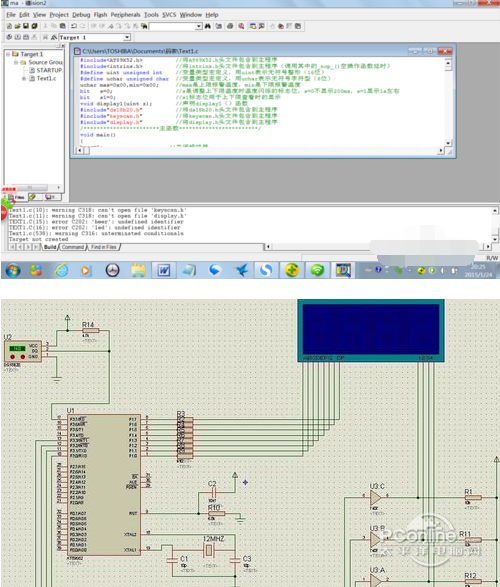The width and height of the screenshot is (500, 587).
Task: Open the Project menu
Action: coord(59,15)
